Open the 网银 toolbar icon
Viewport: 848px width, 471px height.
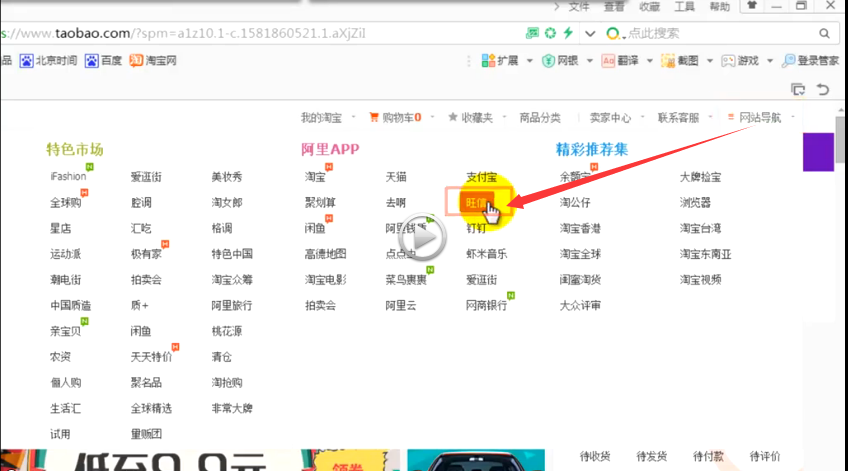click(548, 61)
